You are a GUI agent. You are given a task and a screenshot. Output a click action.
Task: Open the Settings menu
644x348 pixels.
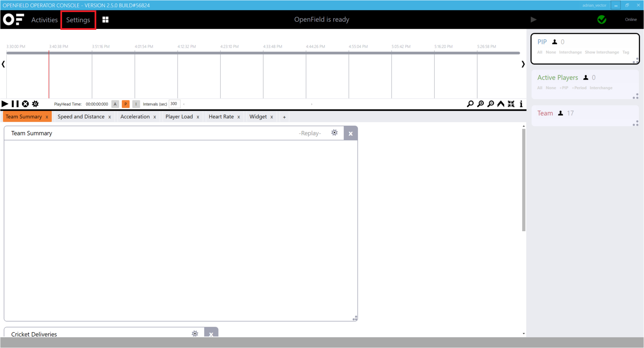click(78, 20)
